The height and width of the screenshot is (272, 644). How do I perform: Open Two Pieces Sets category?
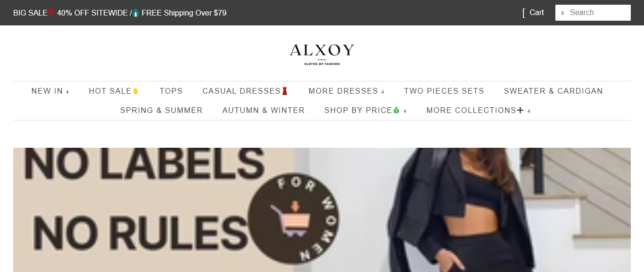[x=444, y=91]
